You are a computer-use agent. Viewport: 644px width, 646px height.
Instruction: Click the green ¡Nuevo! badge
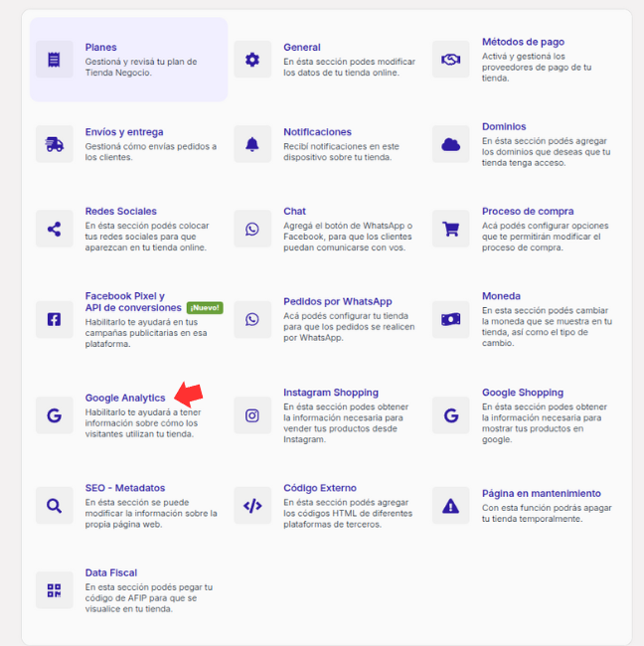[205, 308]
